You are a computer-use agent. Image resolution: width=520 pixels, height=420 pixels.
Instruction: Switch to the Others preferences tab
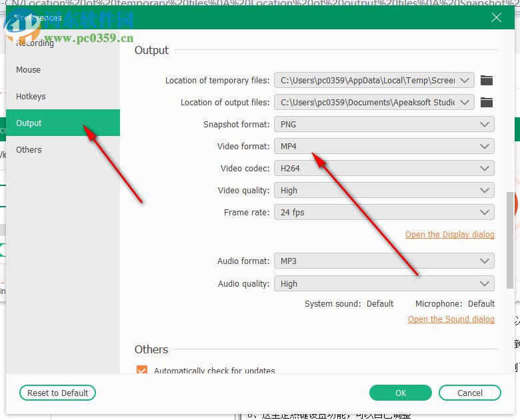[63, 149]
